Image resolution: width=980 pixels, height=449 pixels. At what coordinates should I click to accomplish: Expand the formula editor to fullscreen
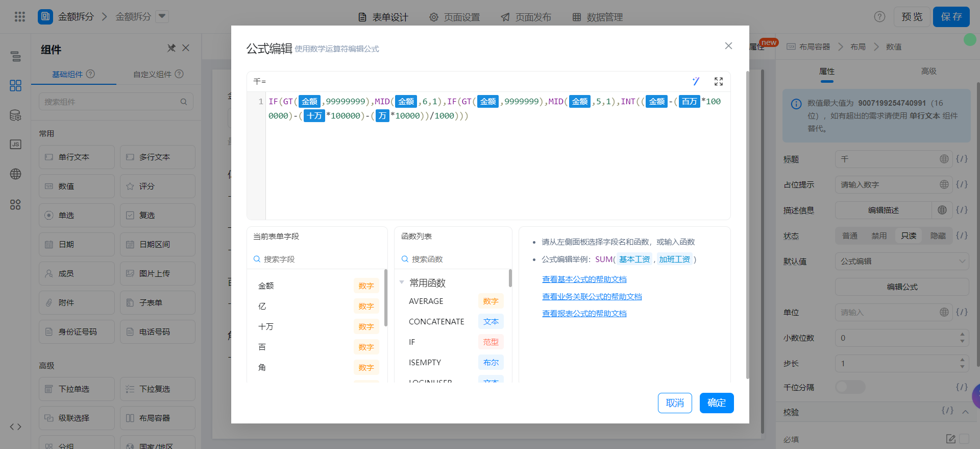point(719,81)
